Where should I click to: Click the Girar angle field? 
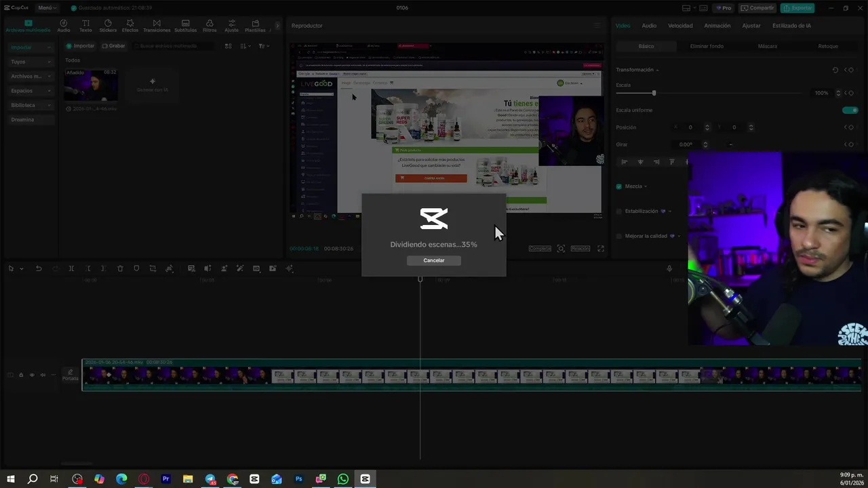(x=686, y=144)
